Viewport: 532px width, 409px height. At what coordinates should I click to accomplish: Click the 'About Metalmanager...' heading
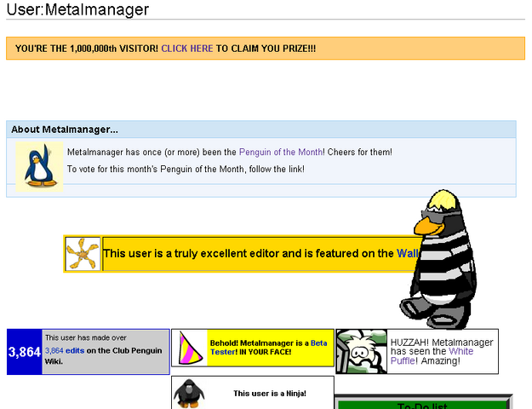click(x=65, y=130)
